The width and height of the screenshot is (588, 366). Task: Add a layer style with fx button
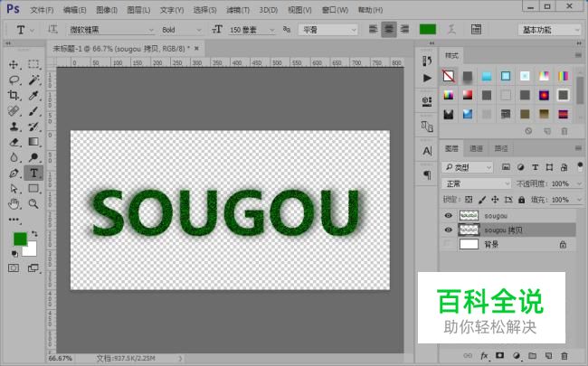[x=484, y=355]
